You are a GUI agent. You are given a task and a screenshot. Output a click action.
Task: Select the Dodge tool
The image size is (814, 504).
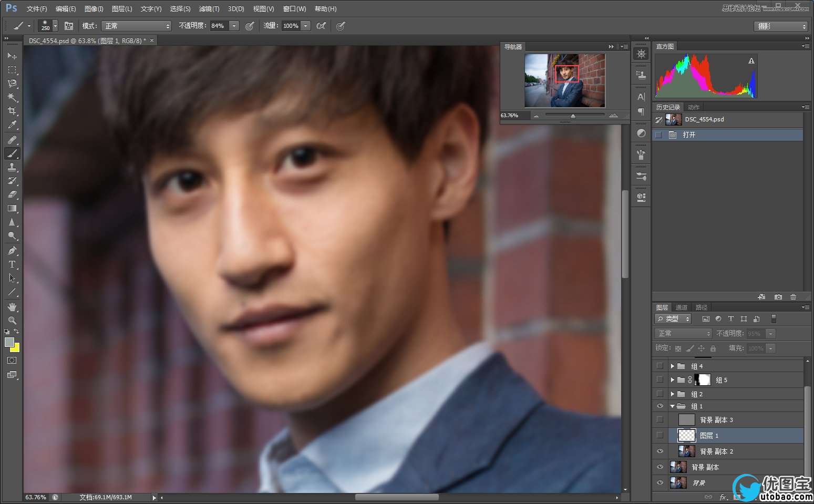tap(12, 236)
